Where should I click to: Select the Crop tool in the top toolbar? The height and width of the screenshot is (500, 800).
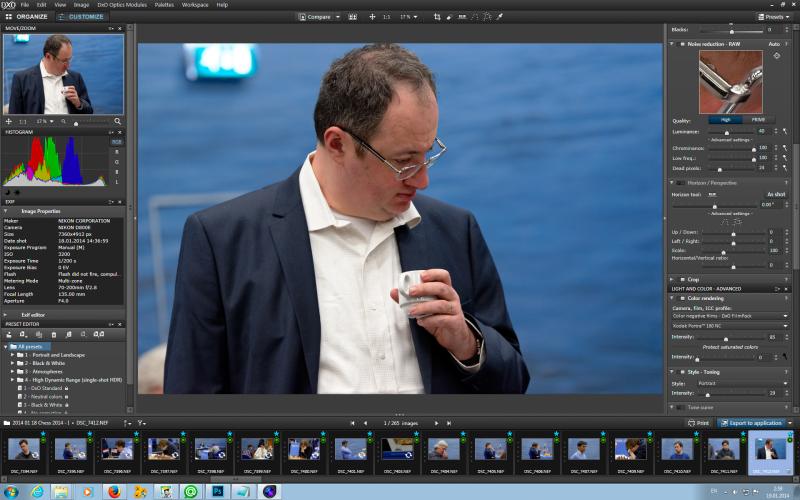click(x=437, y=17)
